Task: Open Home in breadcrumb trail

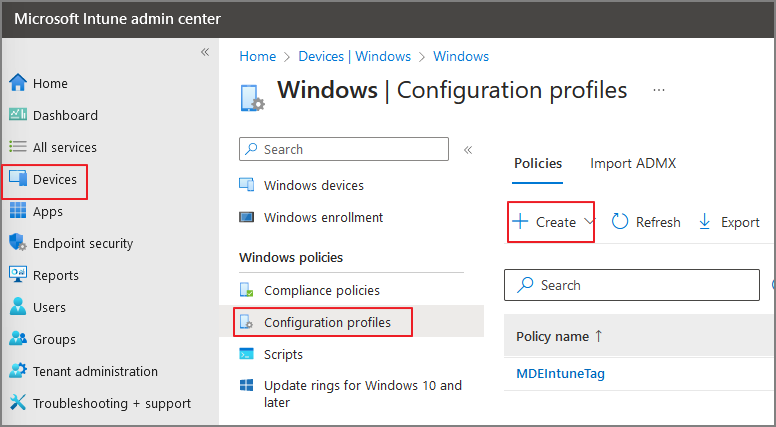Action: point(257,56)
